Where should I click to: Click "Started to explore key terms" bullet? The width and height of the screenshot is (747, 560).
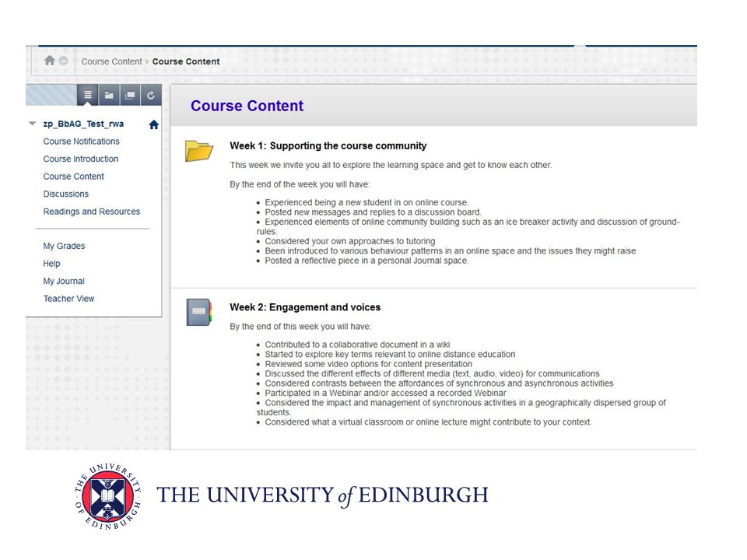tap(390, 355)
